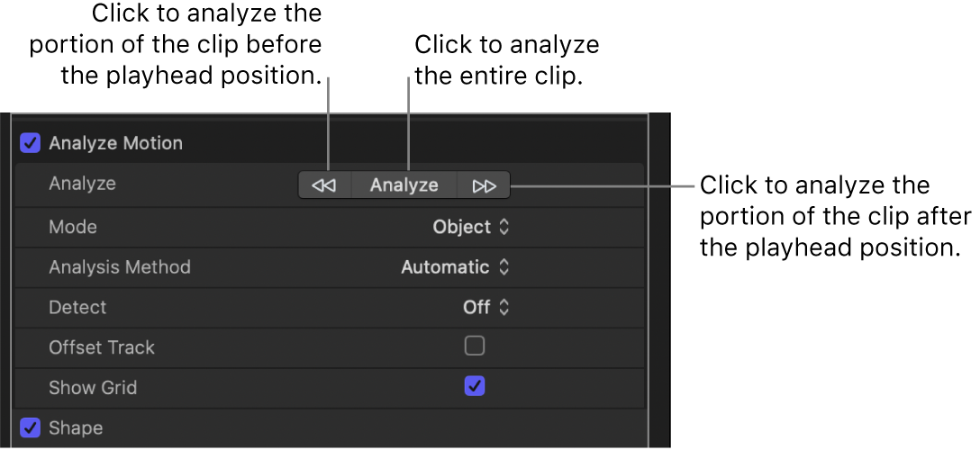This screenshot has height=450, width=980.
Task: Click the Analyze row label
Action: (x=82, y=184)
